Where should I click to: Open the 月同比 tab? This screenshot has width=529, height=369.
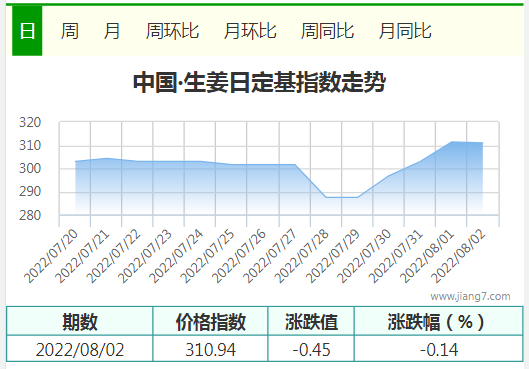(x=405, y=31)
